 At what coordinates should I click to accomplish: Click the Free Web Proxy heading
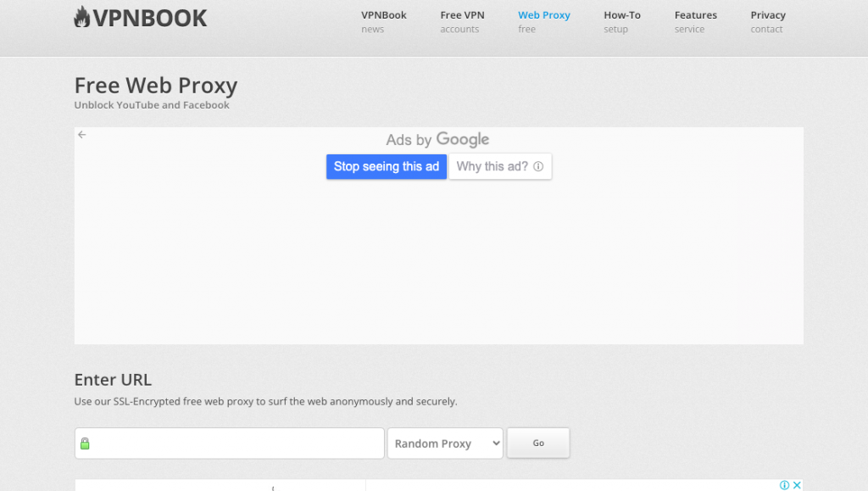[x=156, y=86]
